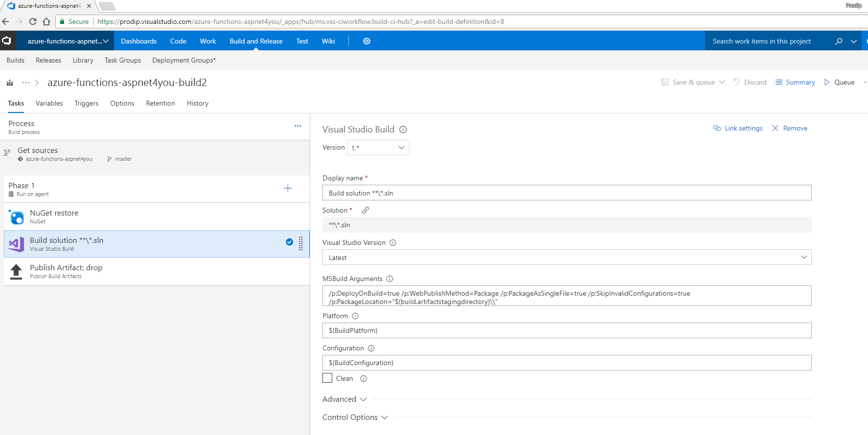
Task: Click the NuGet restore task icon
Action: pyautogui.click(x=17, y=217)
